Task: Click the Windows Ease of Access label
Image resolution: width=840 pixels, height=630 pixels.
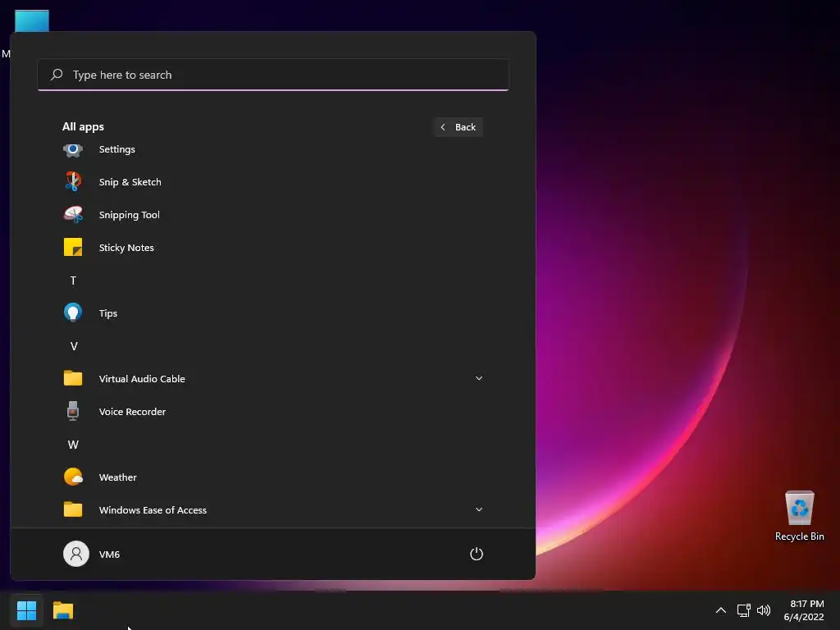Action: (x=153, y=510)
